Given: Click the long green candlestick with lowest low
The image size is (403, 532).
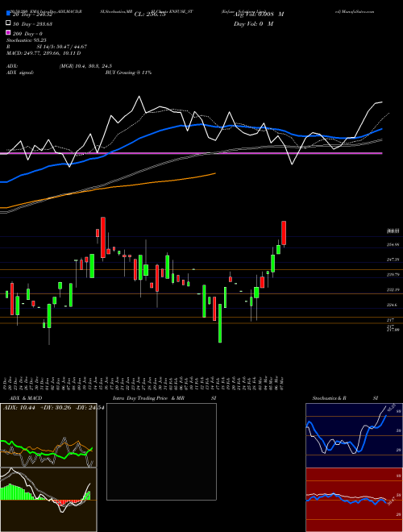Looking at the screenshot, I should pos(220,323).
